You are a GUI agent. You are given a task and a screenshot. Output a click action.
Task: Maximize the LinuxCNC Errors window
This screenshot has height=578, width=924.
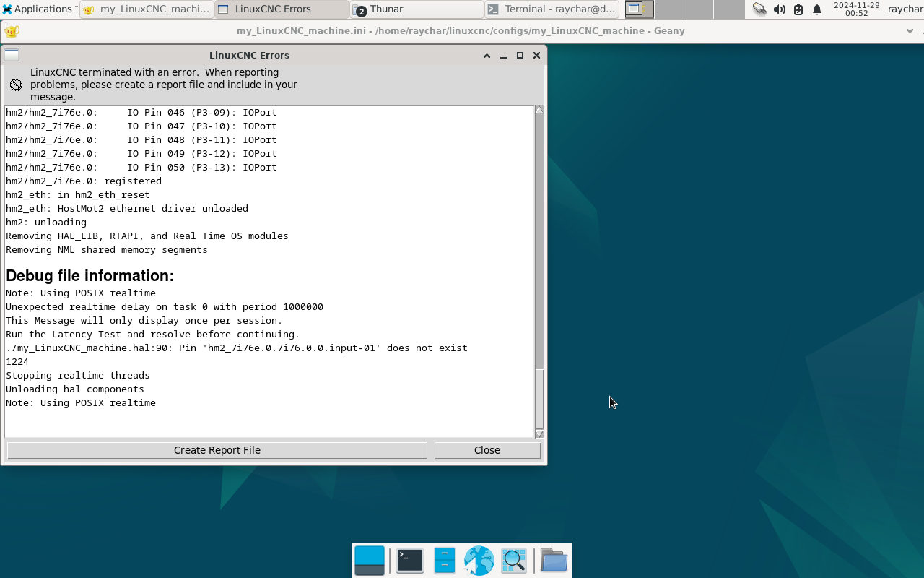pyautogui.click(x=520, y=56)
